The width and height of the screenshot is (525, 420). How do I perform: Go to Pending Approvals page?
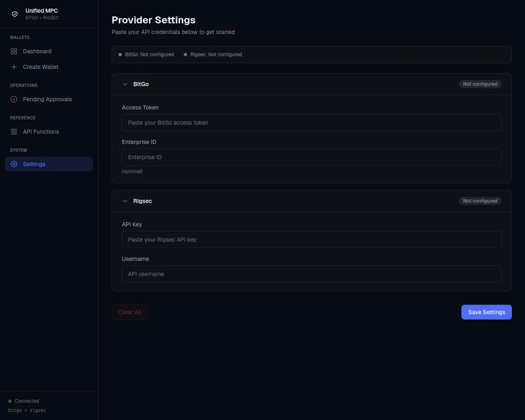(x=47, y=99)
